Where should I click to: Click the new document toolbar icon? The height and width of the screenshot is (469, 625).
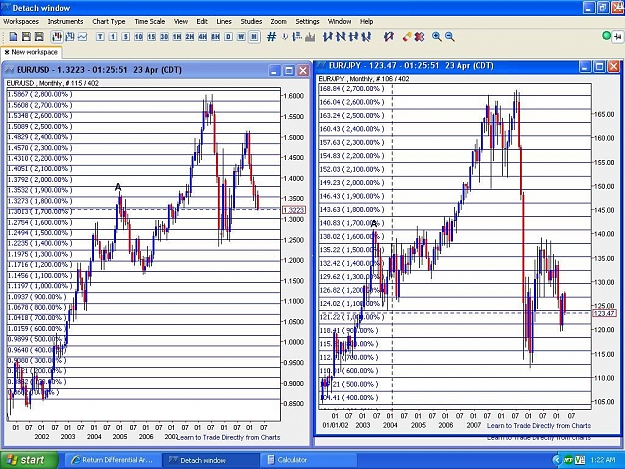coord(13,37)
